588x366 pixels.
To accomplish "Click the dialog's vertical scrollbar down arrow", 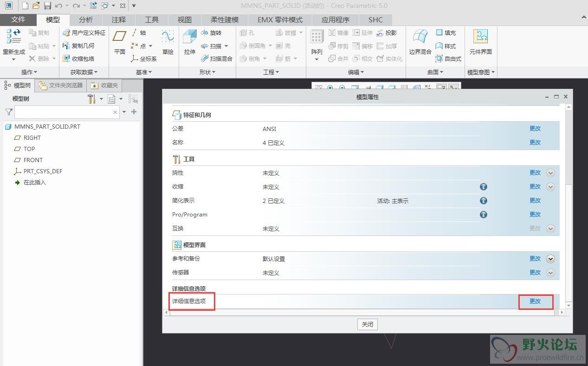I will pos(569,305).
